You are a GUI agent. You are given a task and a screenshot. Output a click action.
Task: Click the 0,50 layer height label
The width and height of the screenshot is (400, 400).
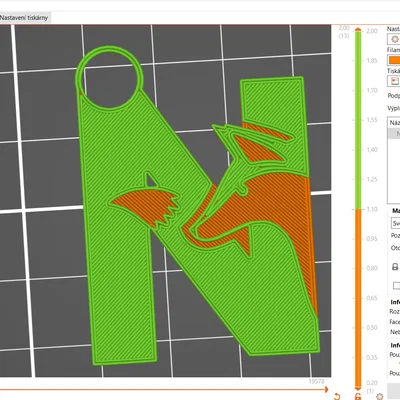click(372, 328)
